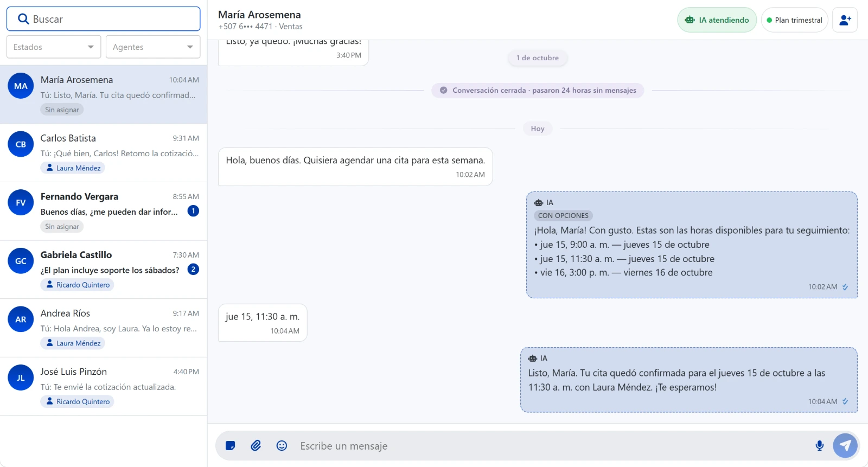The image size is (868, 467).
Task: Open the Agentes filter dropdown
Action: pyautogui.click(x=153, y=47)
